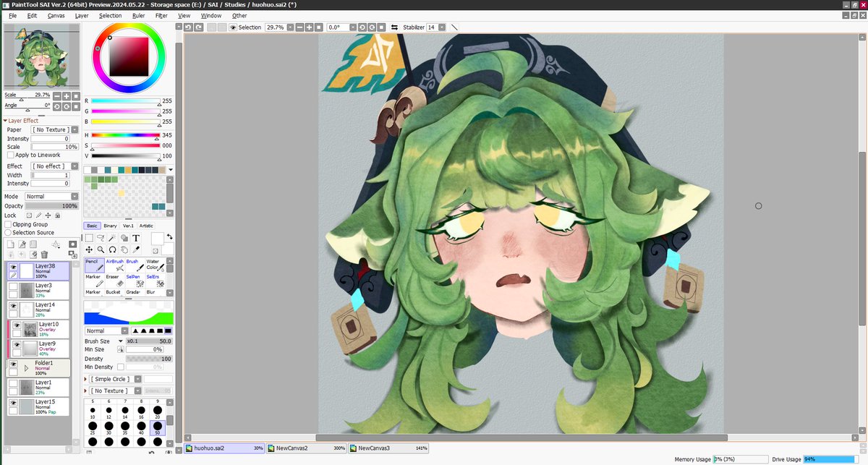Choose the rectangular Selection tool
Image resolution: width=868 pixels, height=465 pixels.
(89, 237)
